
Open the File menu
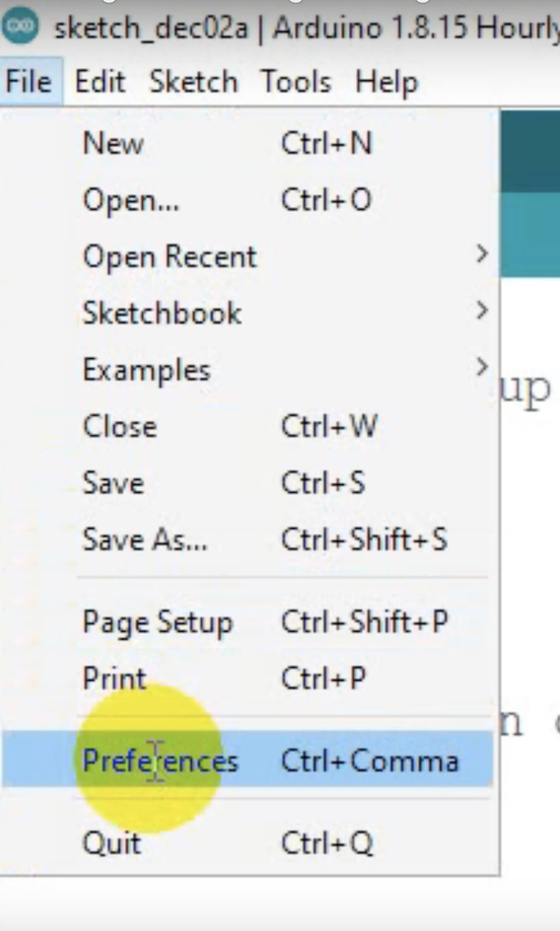29,82
